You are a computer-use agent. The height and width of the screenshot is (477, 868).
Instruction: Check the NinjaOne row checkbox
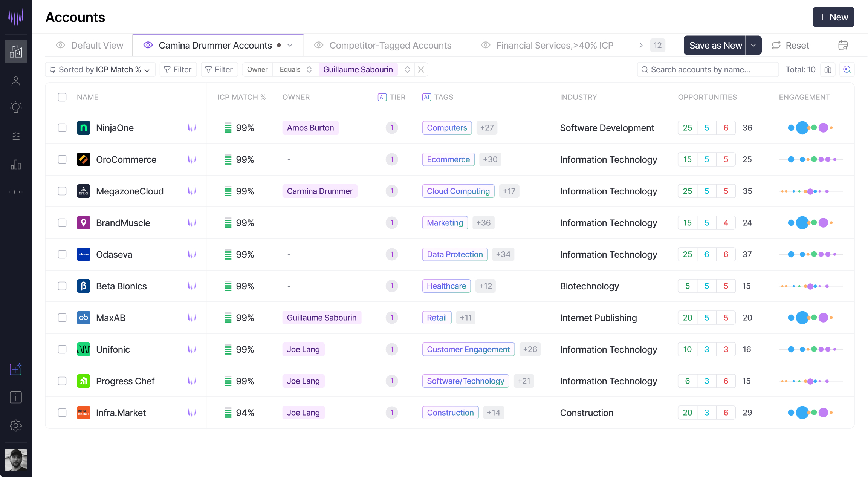pos(62,128)
